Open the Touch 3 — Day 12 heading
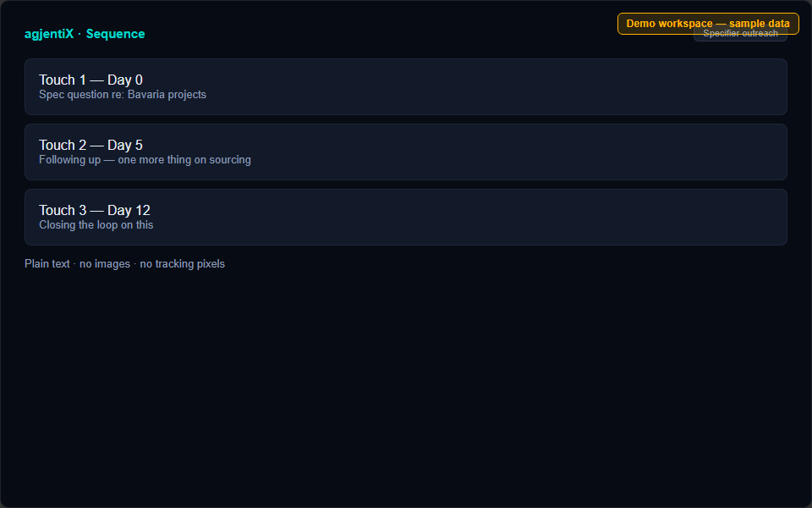Image resolution: width=812 pixels, height=508 pixels. pyautogui.click(x=95, y=211)
